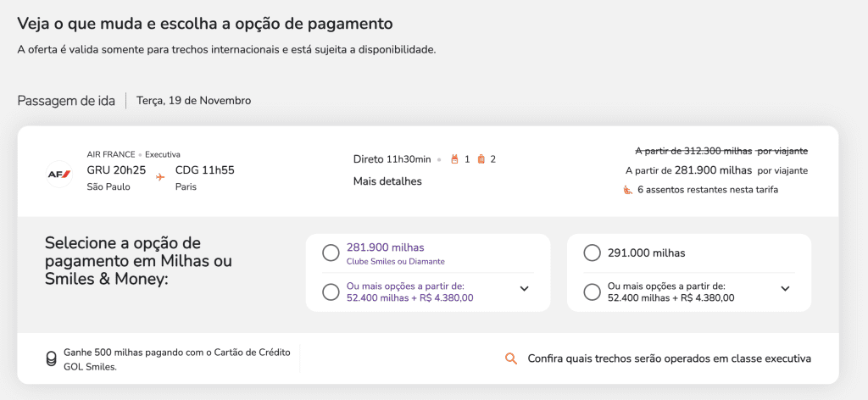The height and width of the screenshot is (400, 868).
Task: Expand more options chevron in 291.000 milhas card
Action: (785, 288)
